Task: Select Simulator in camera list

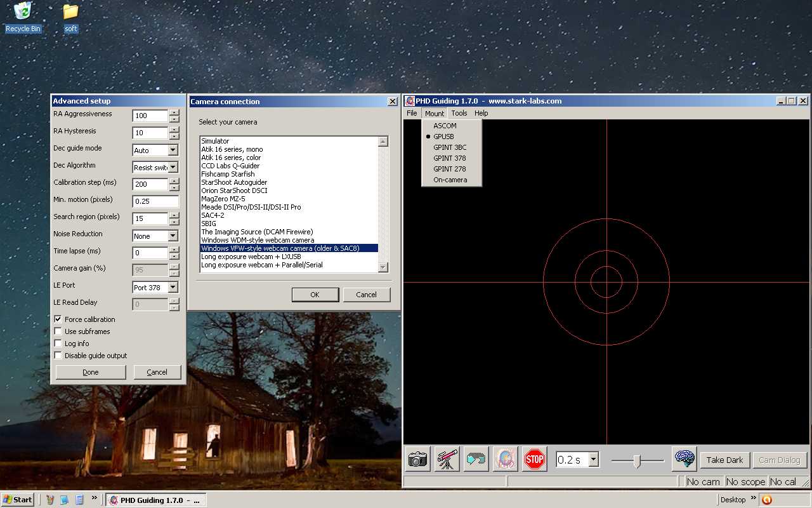Action: pos(289,141)
